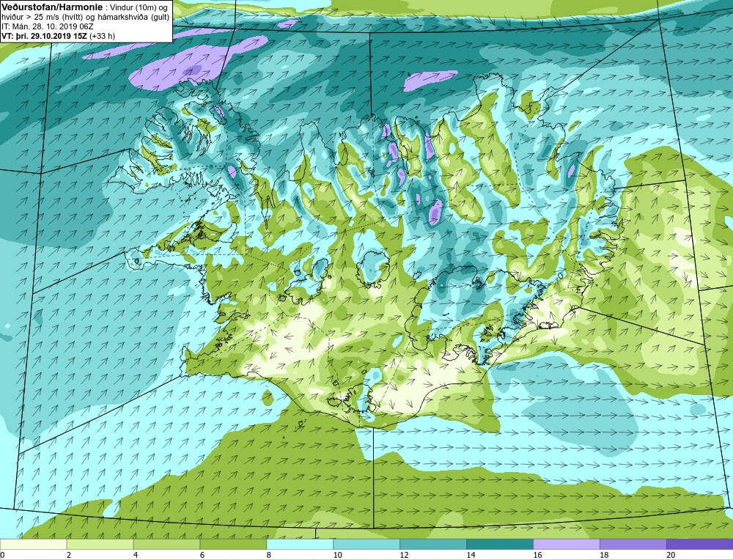Viewport: 733px width, 560px height.
Task: Click the 0–2 m/s pale yellow legend swatch
Action: point(33,545)
